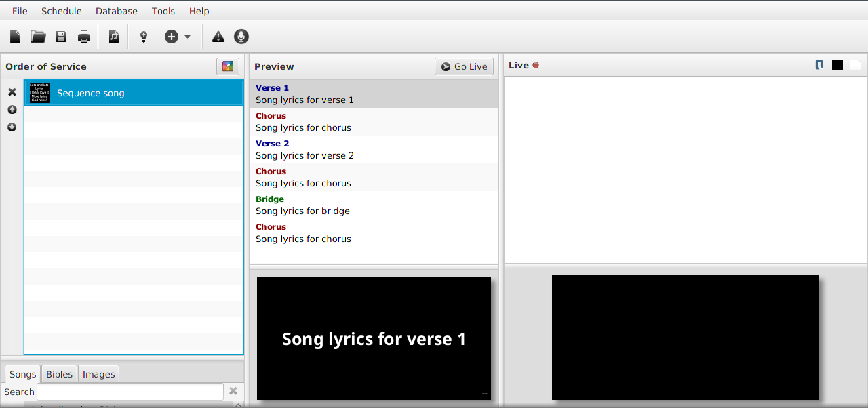Image resolution: width=868 pixels, height=408 pixels.
Task: Click the black Live output canvas
Action: click(686, 338)
